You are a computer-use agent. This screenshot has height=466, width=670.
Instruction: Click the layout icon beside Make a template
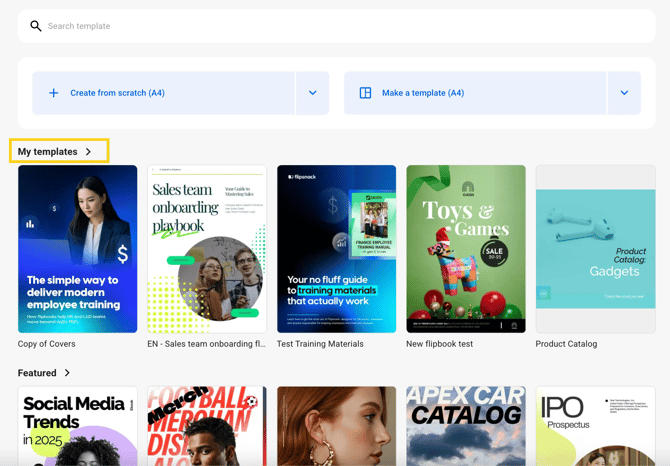pos(365,93)
